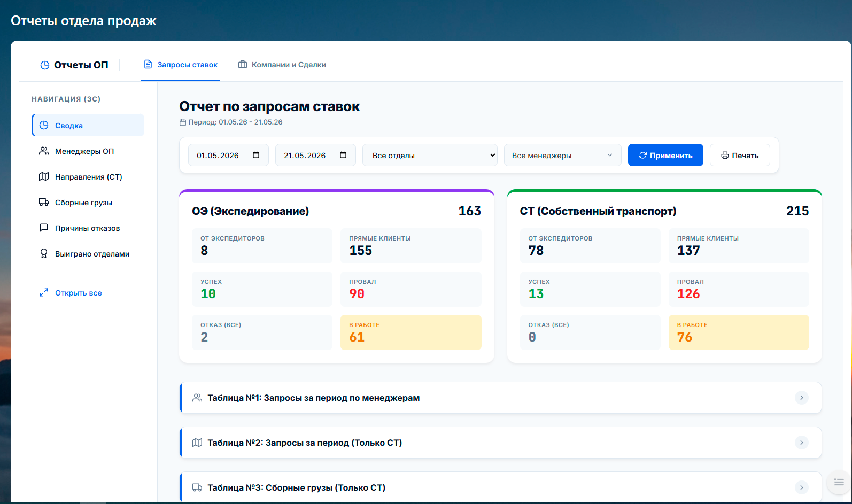Expand Таблица №1 chevron for managers

(801, 398)
